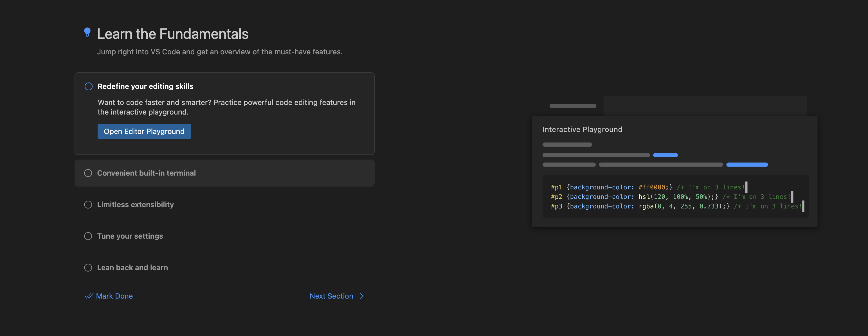The height and width of the screenshot is (336, 868).
Task: Click the blue lightbulb icon beside the heading
Action: [x=87, y=32]
